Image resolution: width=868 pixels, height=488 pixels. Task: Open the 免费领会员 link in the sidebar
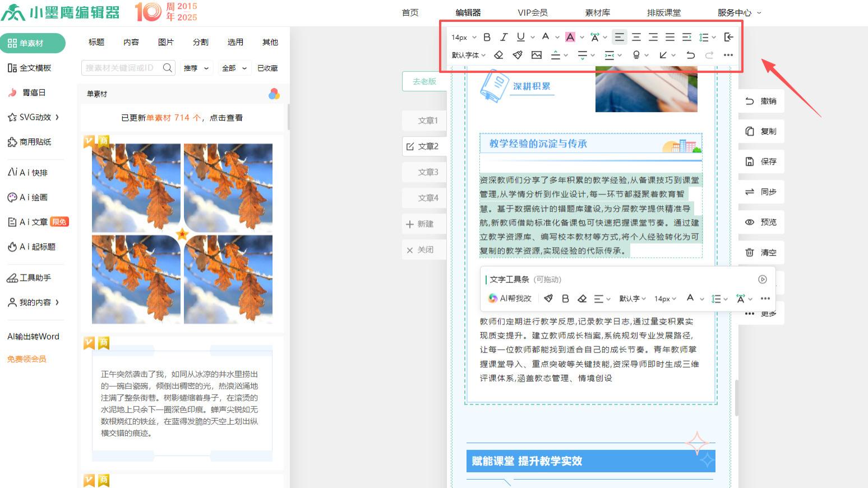click(26, 359)
